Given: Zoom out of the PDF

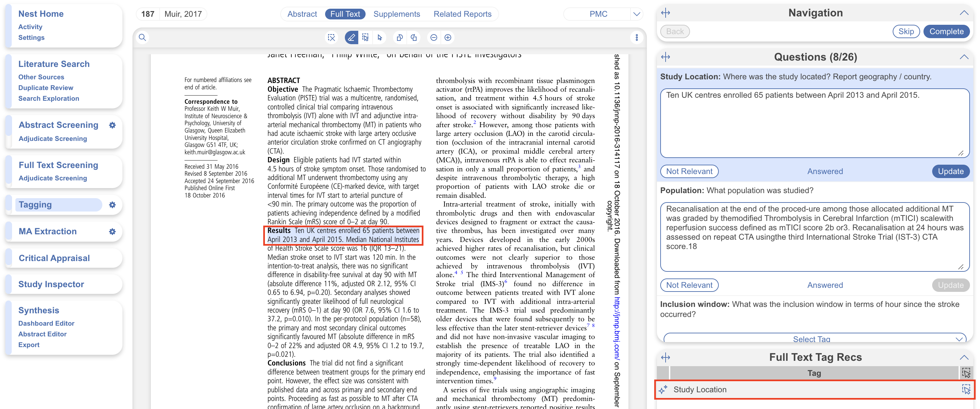Looking at the screenshot, I should pyautogui.click(x=434, y=37).
